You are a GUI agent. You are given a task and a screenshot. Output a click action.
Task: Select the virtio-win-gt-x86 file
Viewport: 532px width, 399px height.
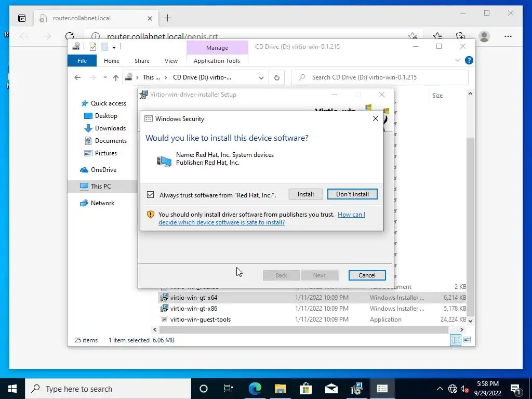click(x=194, y=309)
